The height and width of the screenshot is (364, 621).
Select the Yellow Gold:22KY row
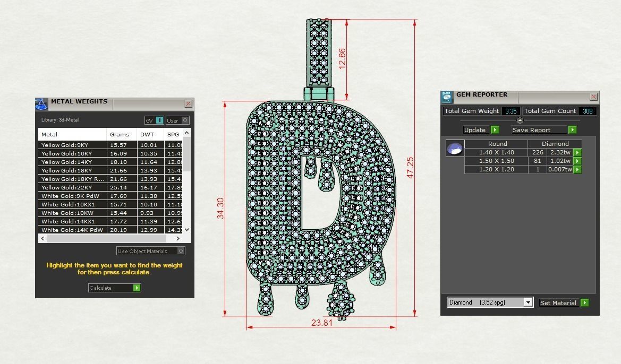(x=110, y=187)
